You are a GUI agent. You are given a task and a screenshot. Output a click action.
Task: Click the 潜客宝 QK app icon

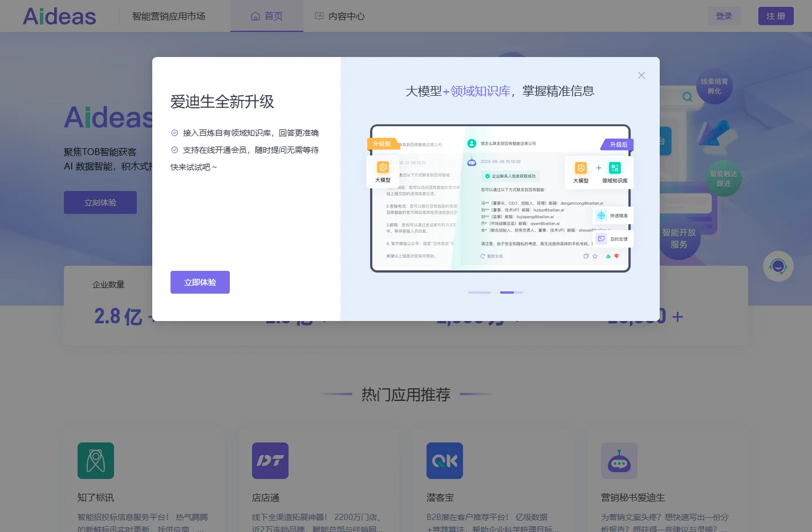pyautogui.click(x=445, y=461)
